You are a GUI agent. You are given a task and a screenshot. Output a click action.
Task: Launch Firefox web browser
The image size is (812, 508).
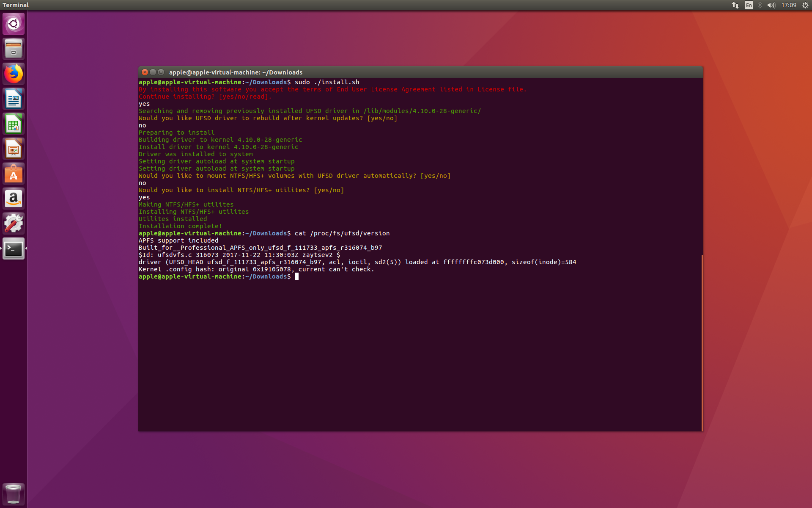[x=14, y=74]
